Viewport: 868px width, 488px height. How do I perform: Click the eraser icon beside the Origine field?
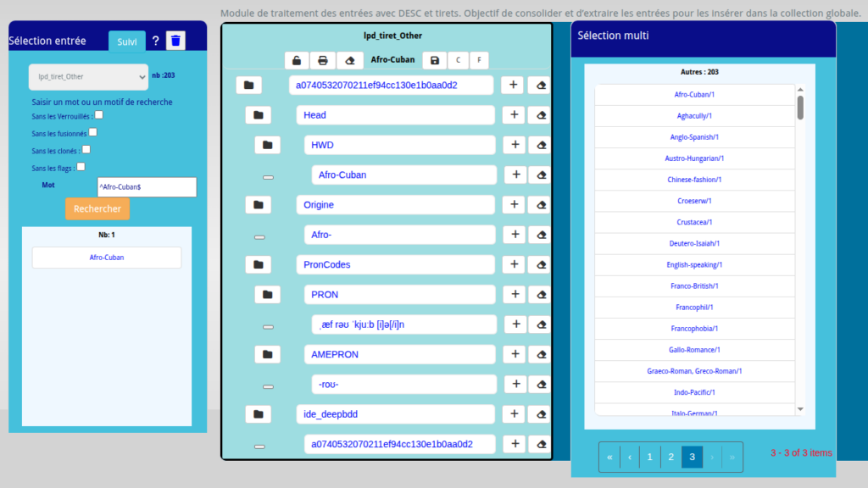coord(539,205)
